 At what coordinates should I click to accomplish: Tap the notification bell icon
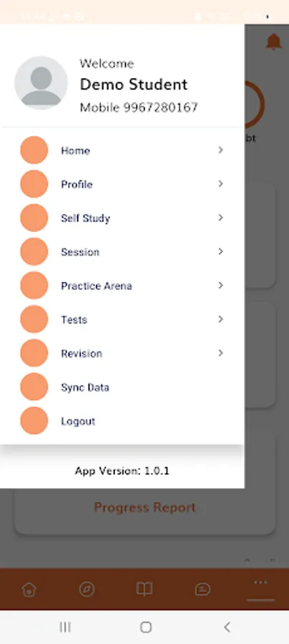click(273, 42)
